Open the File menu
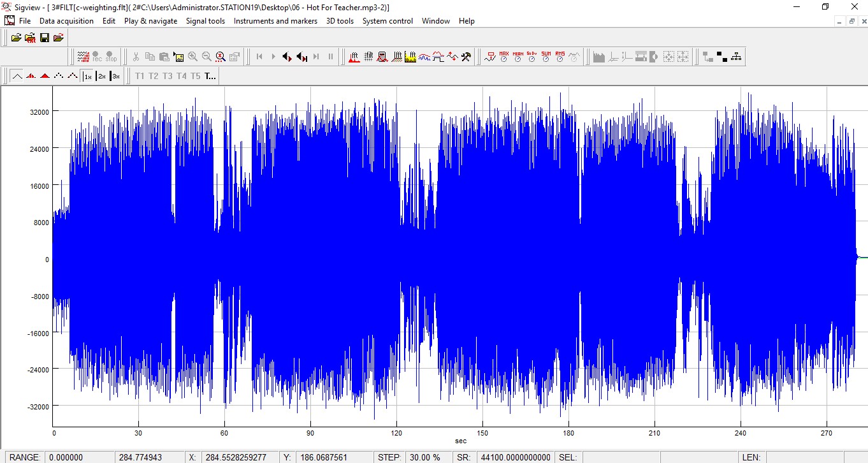 point(25,21)
